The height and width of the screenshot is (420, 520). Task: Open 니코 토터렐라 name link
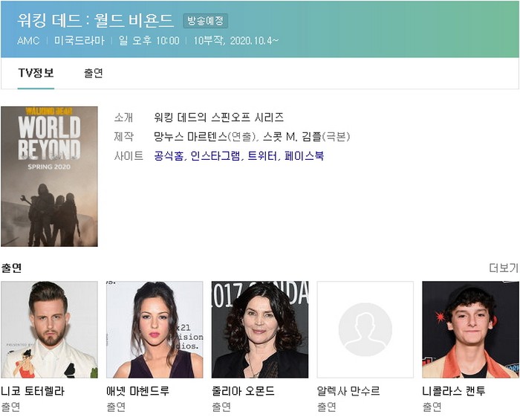coord(33,391)
